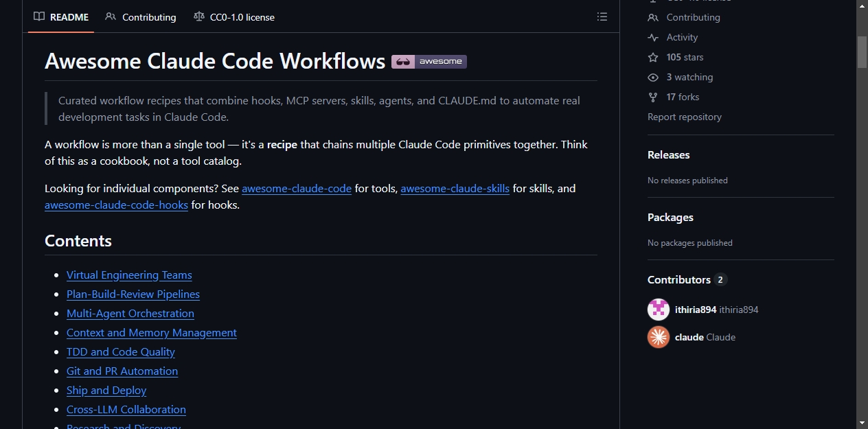Open the README tab

[x=61, y=17]
